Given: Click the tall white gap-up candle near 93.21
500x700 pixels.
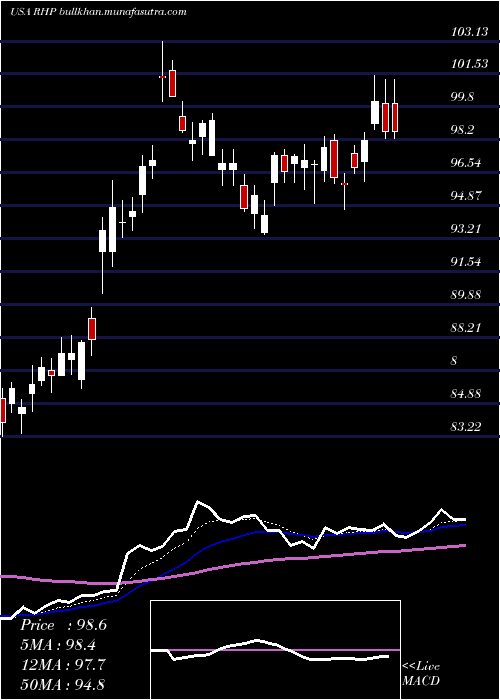Looking at the screenshot, I should click(103, 241).
